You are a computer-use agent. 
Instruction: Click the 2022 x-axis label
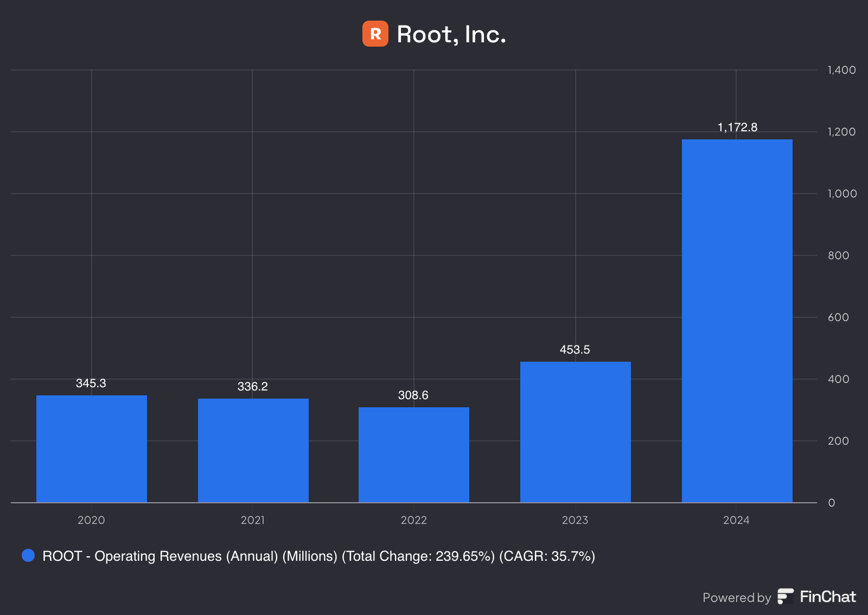tap(414, 520)
